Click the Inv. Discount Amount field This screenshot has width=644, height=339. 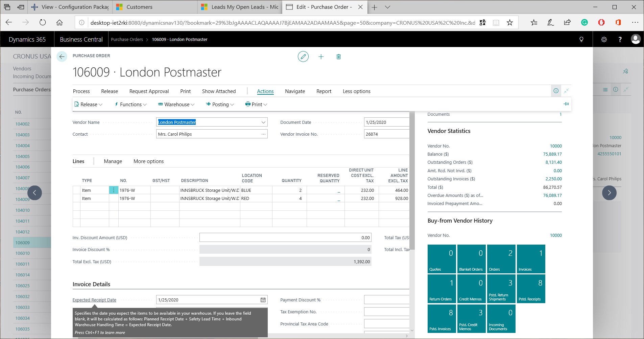(x=285, y=238)
